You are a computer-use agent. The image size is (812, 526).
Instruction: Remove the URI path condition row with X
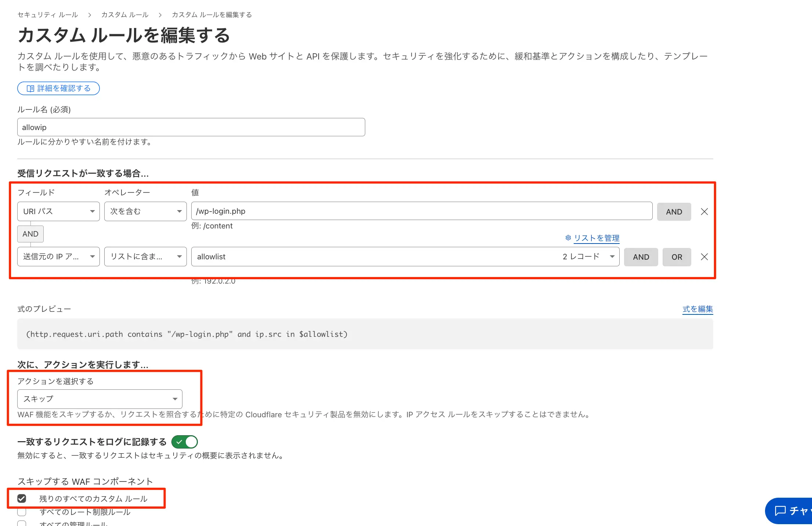click(x=704, y=212)
